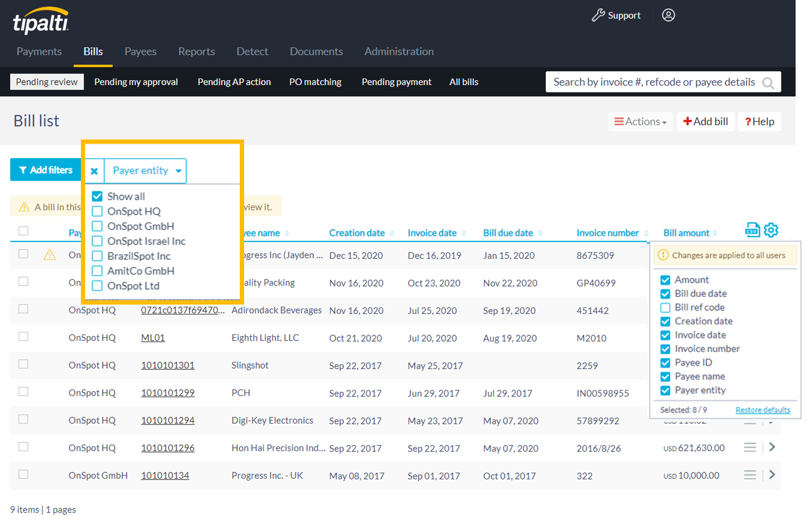Expand details arrow on the Progress Inc. - UK row
The image size is (806, 532).
[x=772, y=474]
